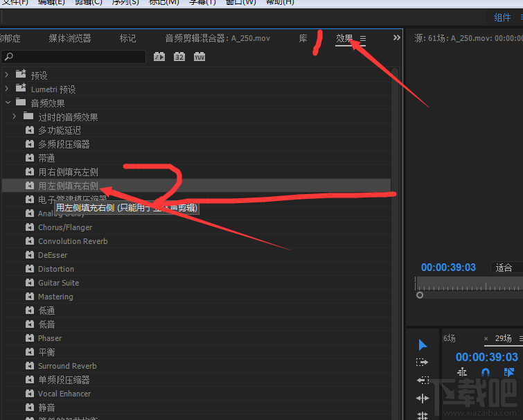This screenshot has width=523, height=420.
Task: Open the 音频剪辑混合器 tab
Action: point(218,38)
